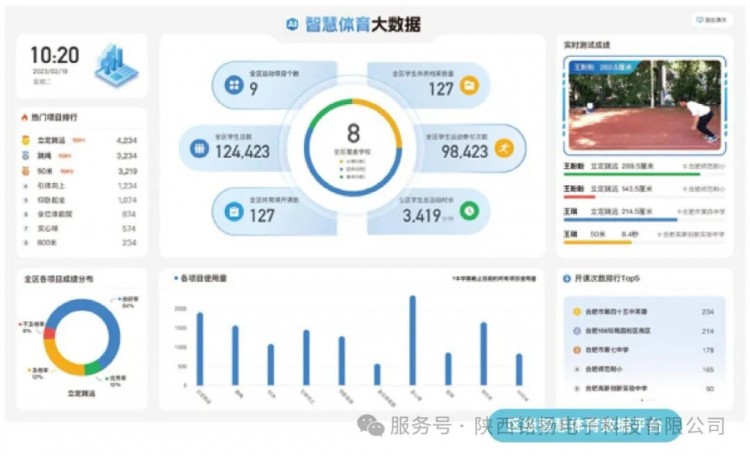Viewport: 750px width, 456px height.
Task: Click the shortest bar in usage chart
Action: coord(377,375)
